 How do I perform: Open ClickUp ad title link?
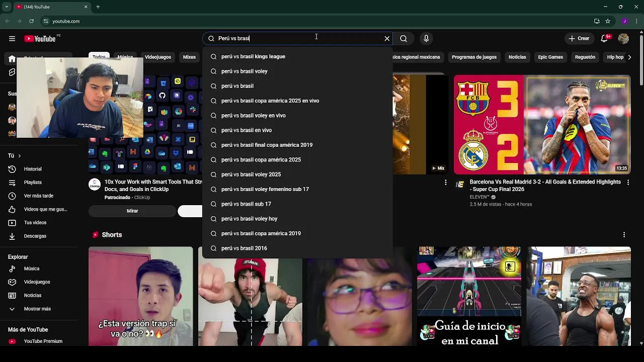(x=153, y=186)
